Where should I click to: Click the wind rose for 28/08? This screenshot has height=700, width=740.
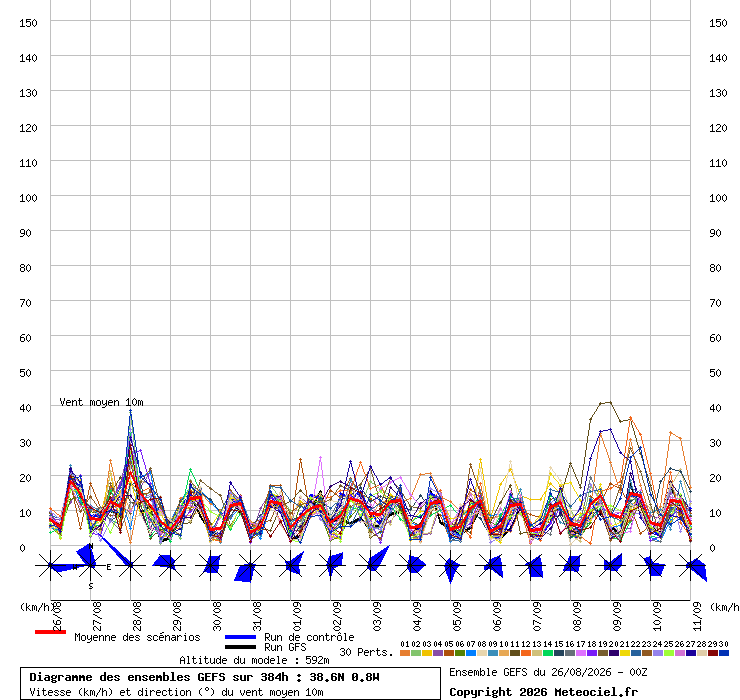tap(131, 565)
